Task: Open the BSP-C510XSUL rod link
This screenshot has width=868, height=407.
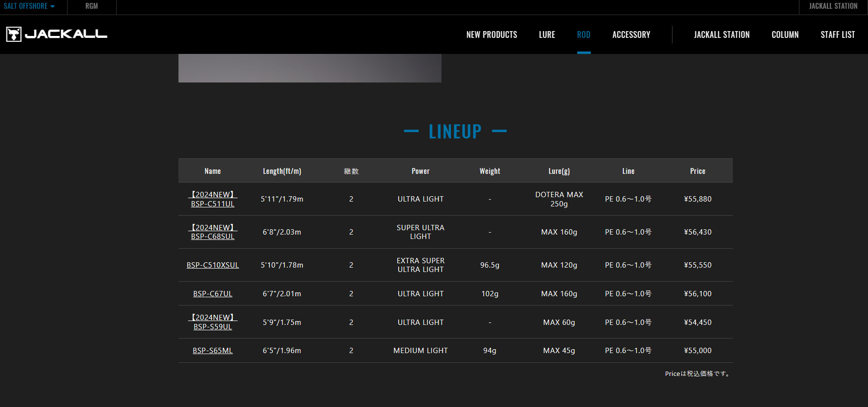Action: [x=213, y=265]
